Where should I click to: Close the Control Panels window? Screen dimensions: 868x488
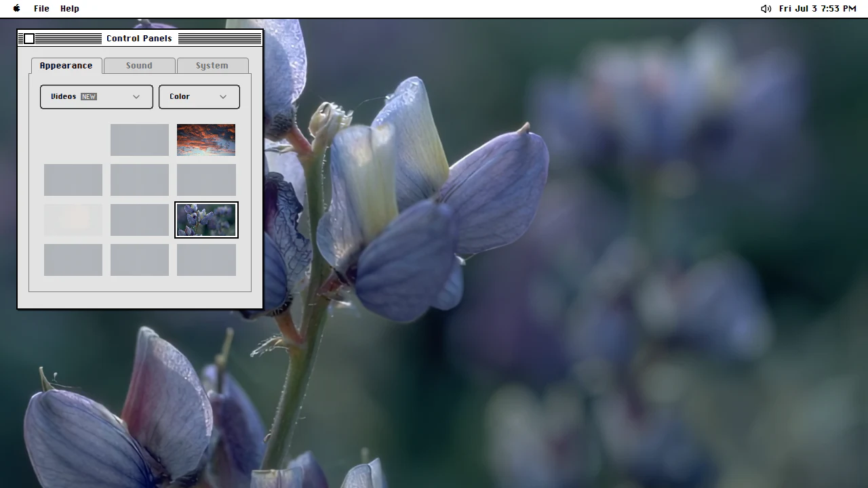click(29, 39)
